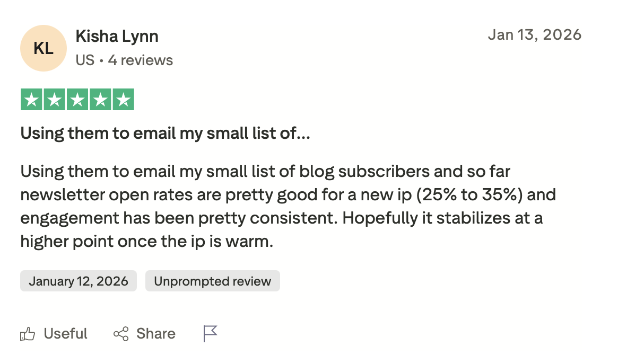Open Kisha Lynn's profile name

coord(117,35)
